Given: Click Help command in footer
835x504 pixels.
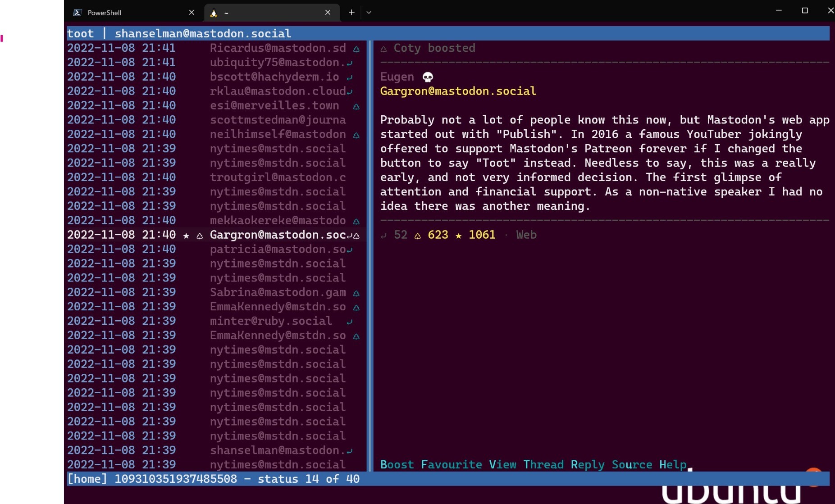Looking at the screenshot, I should (x=673, y=464).
